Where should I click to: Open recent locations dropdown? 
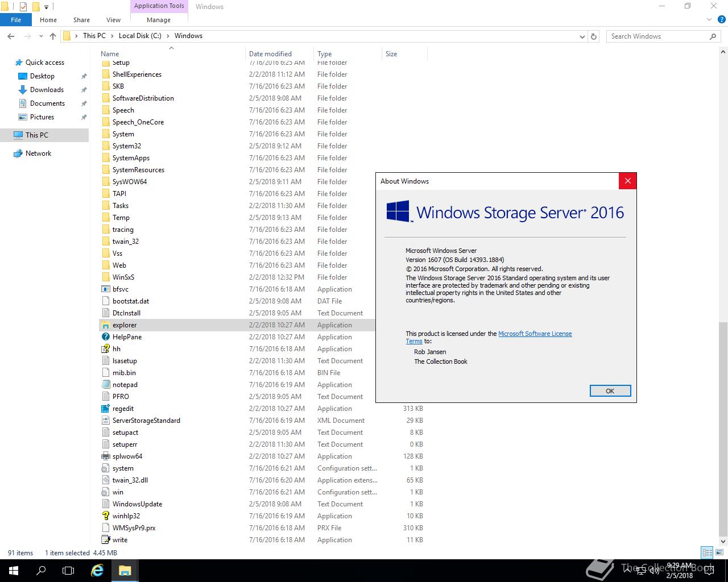(x=41, y=36)
